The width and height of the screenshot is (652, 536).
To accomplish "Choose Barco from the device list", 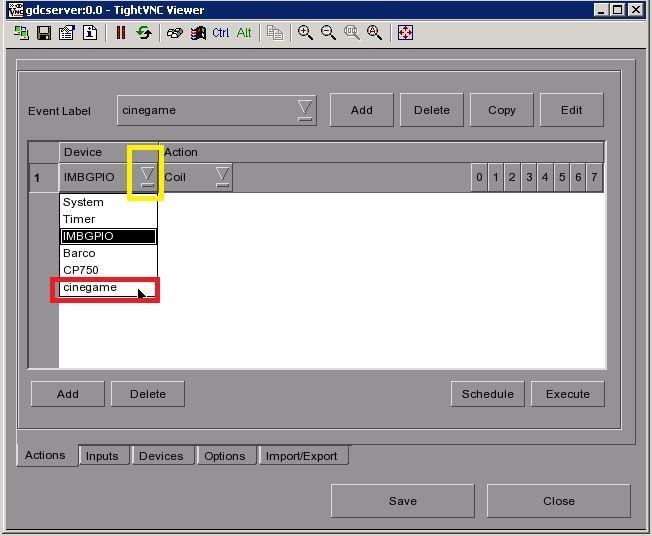I will pos(108,253).
